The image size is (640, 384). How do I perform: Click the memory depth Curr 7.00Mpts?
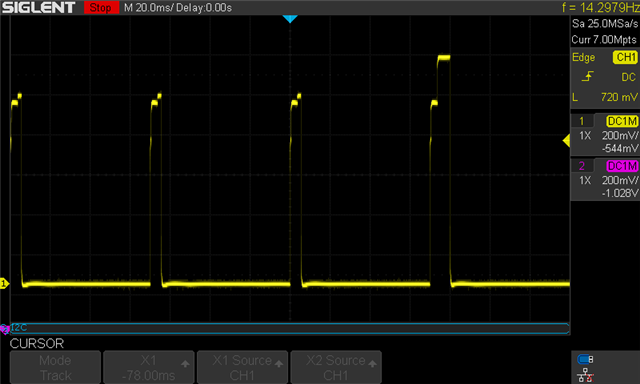tap(604, 40)
